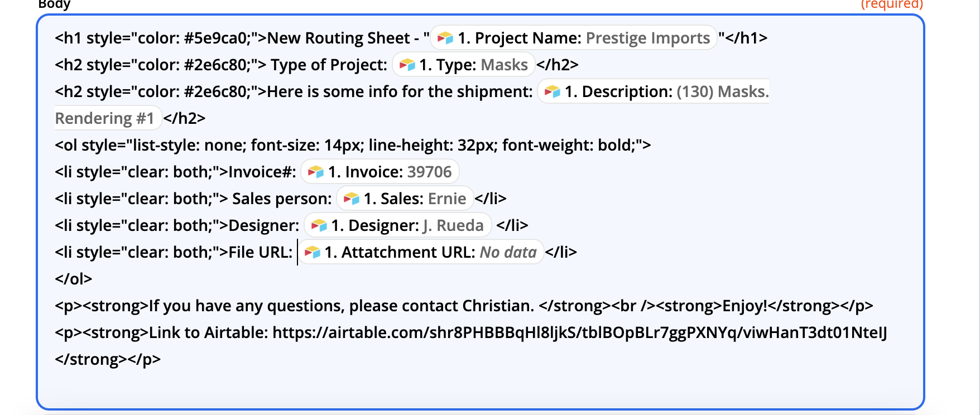Image resolution: width=980 pixels, height=415 pixels.
Task: Select the Invoice: 39706 data pill
Action: 380,172
